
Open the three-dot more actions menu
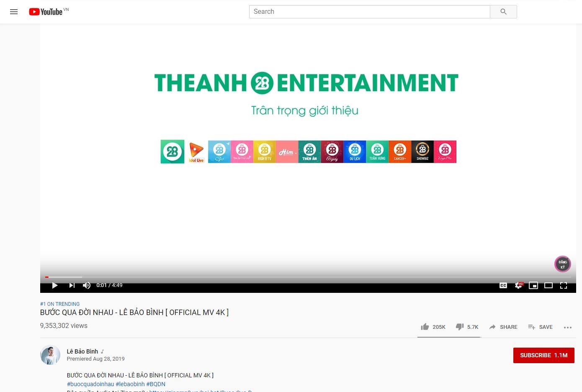coord(568,328)
